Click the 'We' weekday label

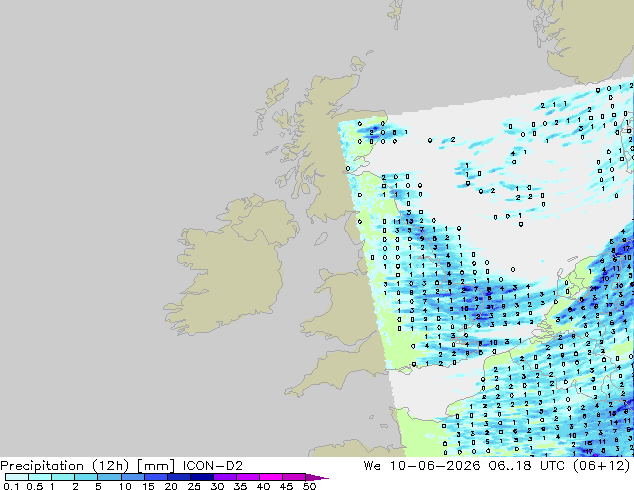(x=372, y=466)
